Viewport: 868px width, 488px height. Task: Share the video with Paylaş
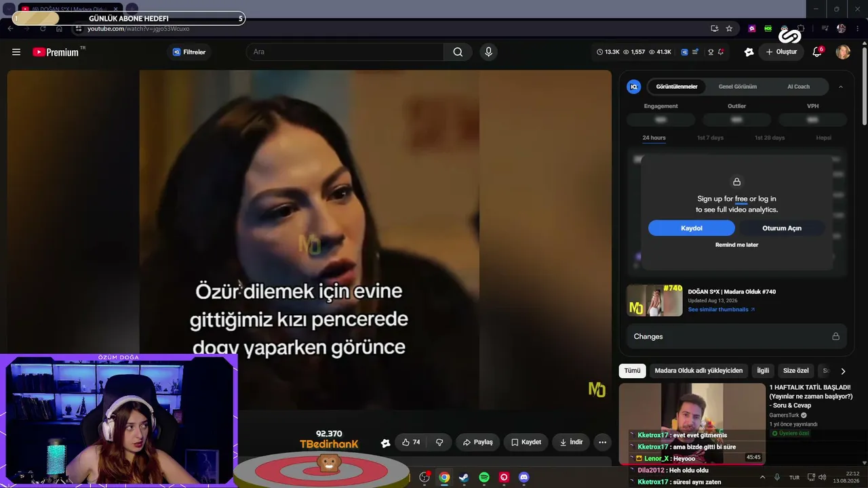[x=477, y=442]
